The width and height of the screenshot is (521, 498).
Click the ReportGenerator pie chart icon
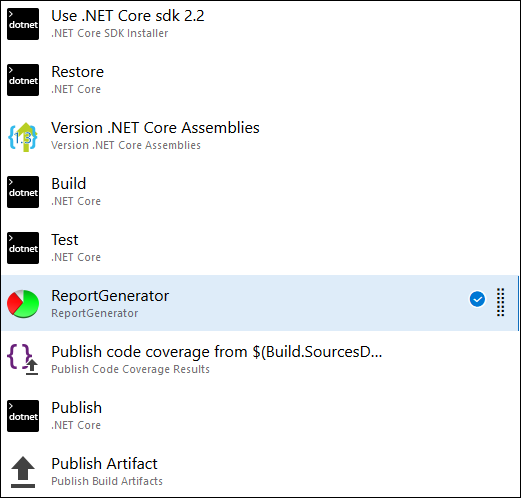click(x=23, y=304)
